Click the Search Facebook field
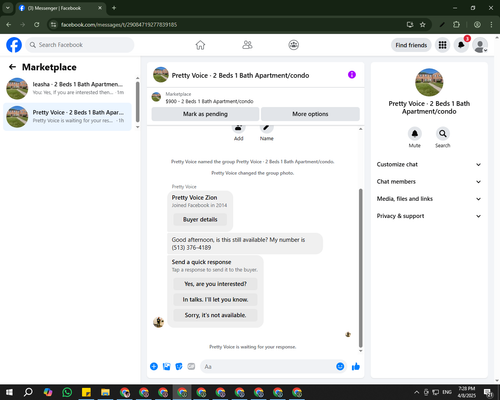The image size is (500, 400). tap(80, 45)
